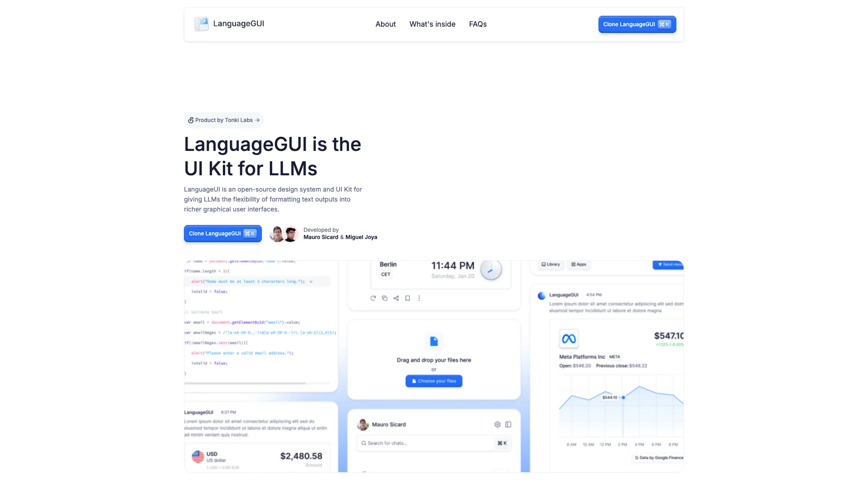Click the Figma file icon in hero preview
Image resolution: width=868 pixels, height=488 pixels.
pyautogui.click(x=434, y=340)
